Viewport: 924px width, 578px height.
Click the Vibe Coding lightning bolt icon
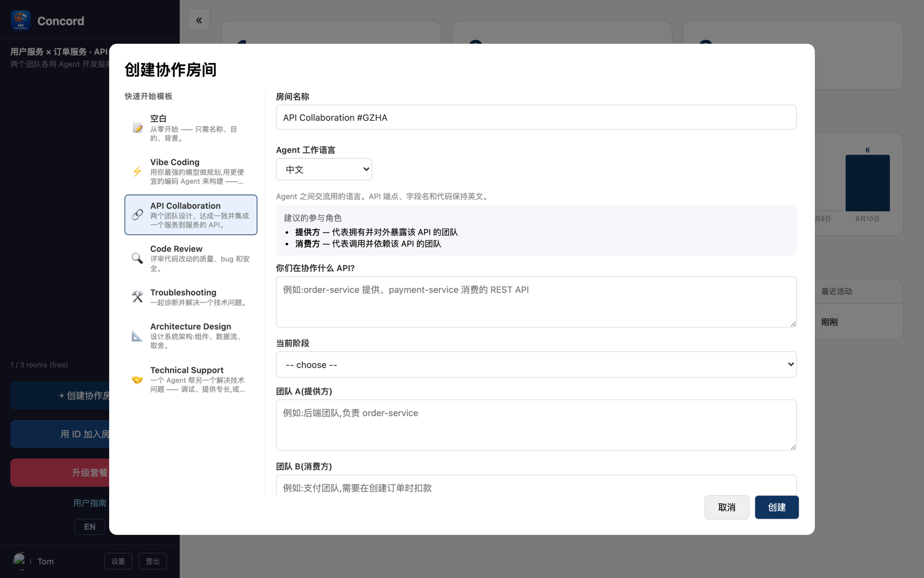[137, 171]
